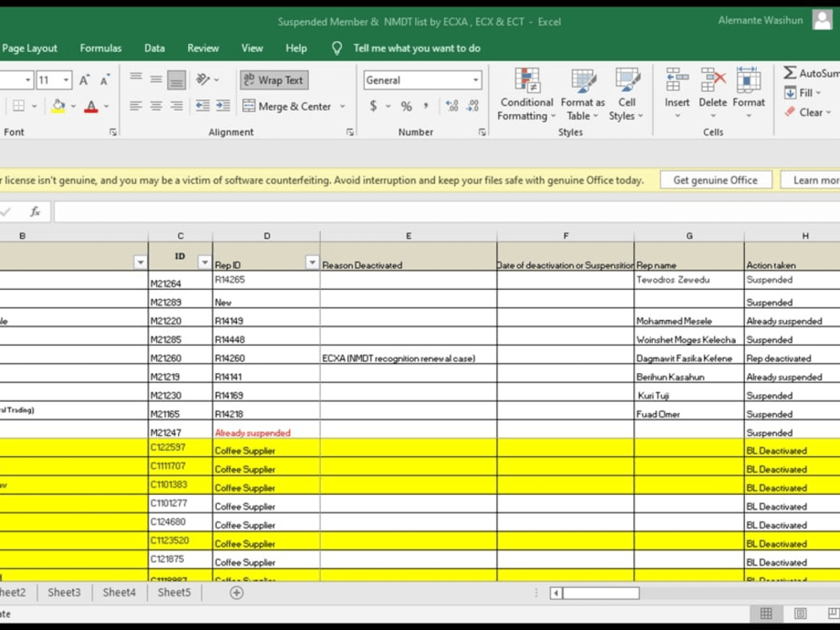Switch to Sheet5
Image resolution: width=840 pixels, height=630 pixels.
(x=174, y=592)
